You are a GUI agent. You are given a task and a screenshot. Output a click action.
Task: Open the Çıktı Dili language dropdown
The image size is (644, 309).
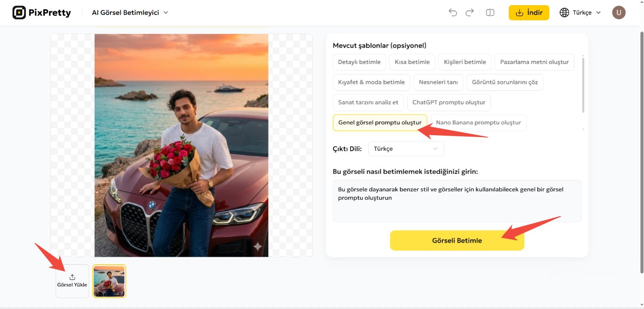406,148
